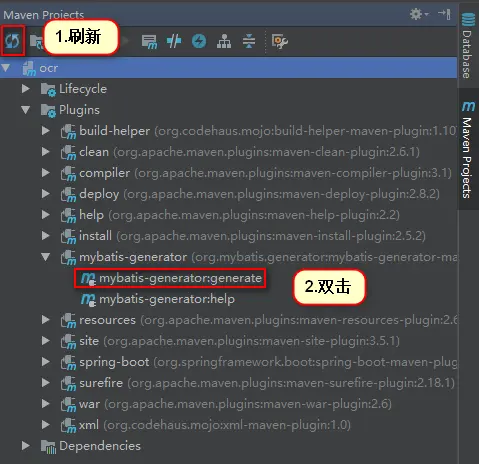Image resolution: width=479 pixels, height=464 pixels.
Task: Collapse the mybatis-generator plugin arrow
Action: [46, 257]
